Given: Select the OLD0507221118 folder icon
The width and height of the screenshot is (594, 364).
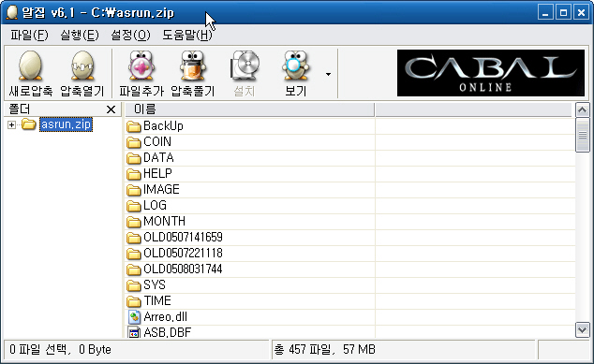Looking at the screenshot, I should tap(133, 254).
